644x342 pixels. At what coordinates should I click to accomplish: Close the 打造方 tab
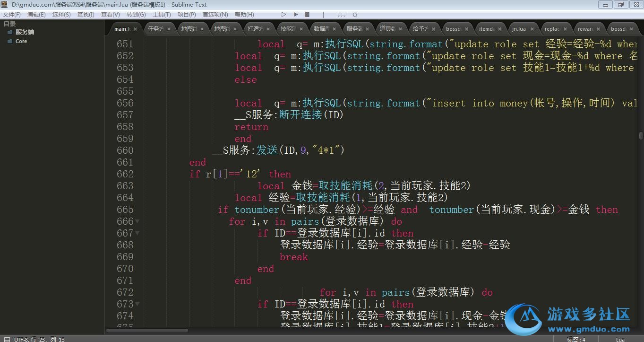coord(268,29)
